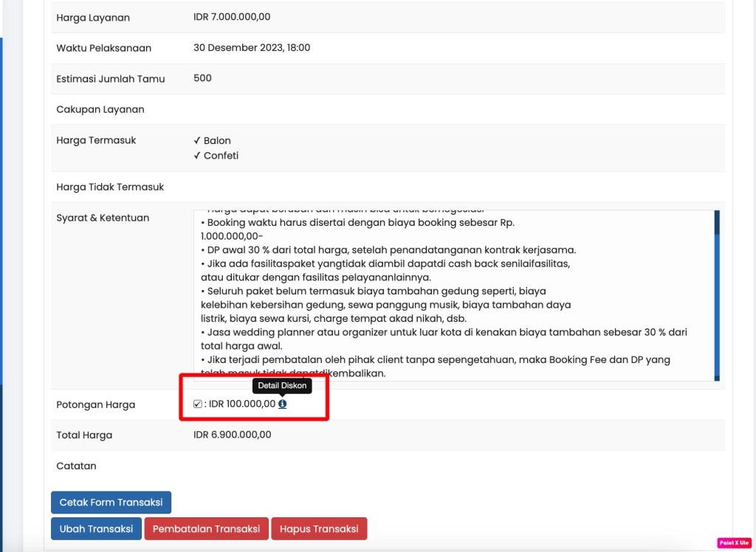This screenshot has width=756, height=552.
Task: Click the Catatan row label
Action: tap(76, 466)
